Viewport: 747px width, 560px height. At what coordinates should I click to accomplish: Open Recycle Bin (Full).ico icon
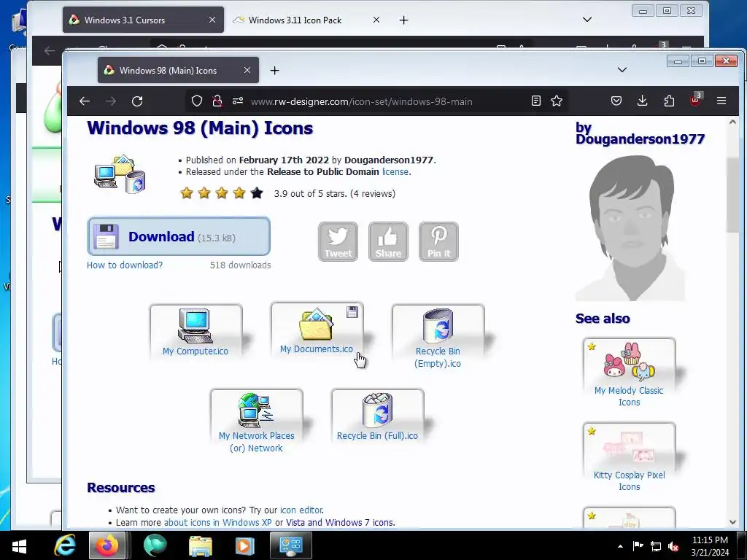click(377, 416)
